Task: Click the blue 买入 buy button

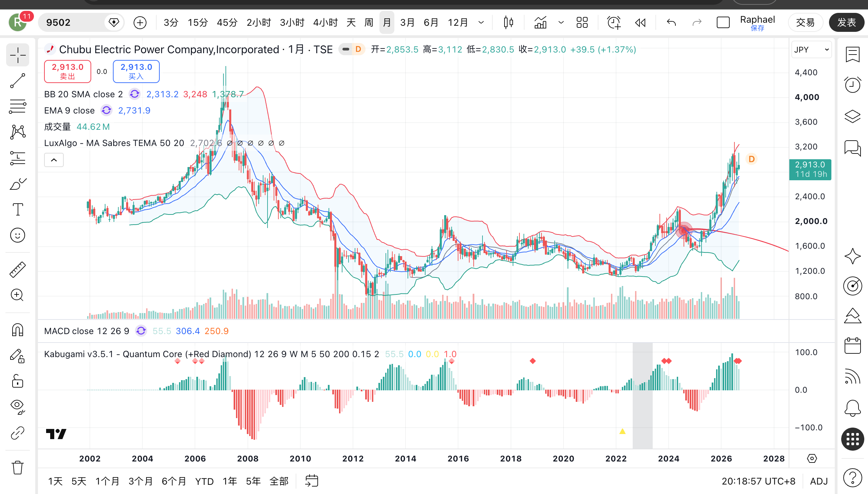Action: click(x=136, y=71)
